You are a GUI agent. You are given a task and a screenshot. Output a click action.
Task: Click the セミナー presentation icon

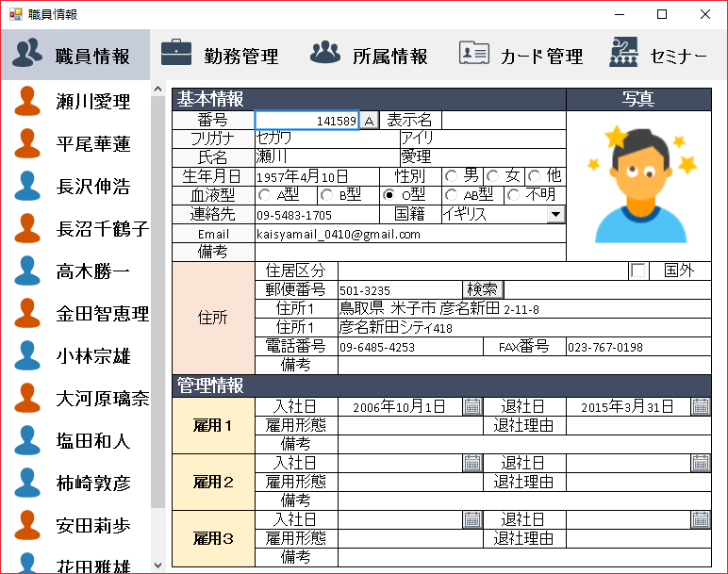(x=623, y=53)
